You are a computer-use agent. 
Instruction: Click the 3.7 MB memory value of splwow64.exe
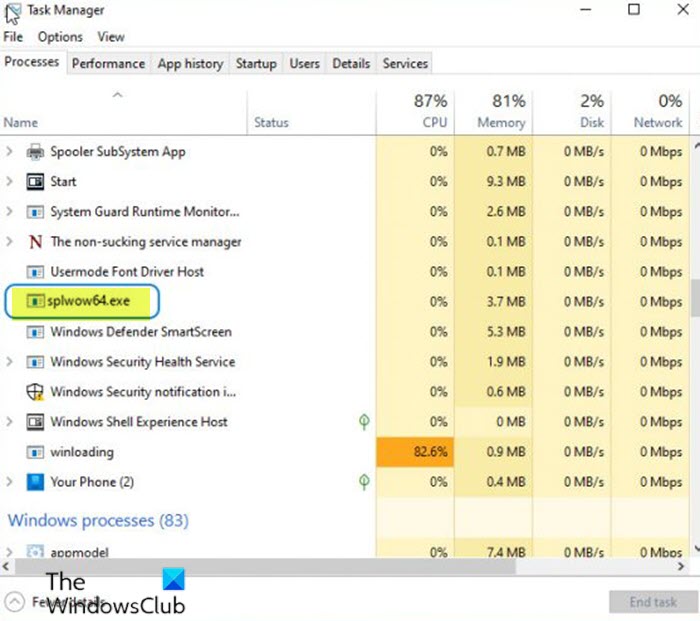pos(506,302)
